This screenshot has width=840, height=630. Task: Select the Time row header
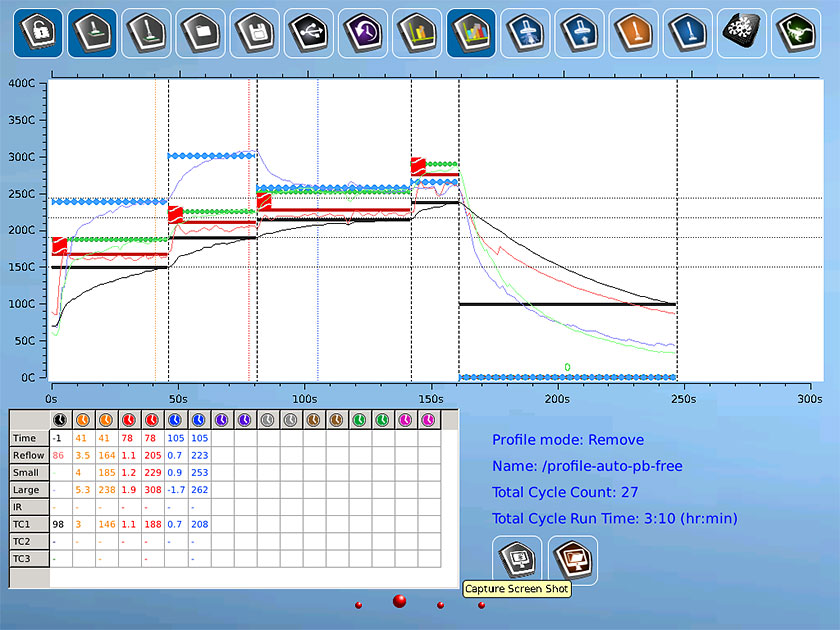click(x=29, y=438)
